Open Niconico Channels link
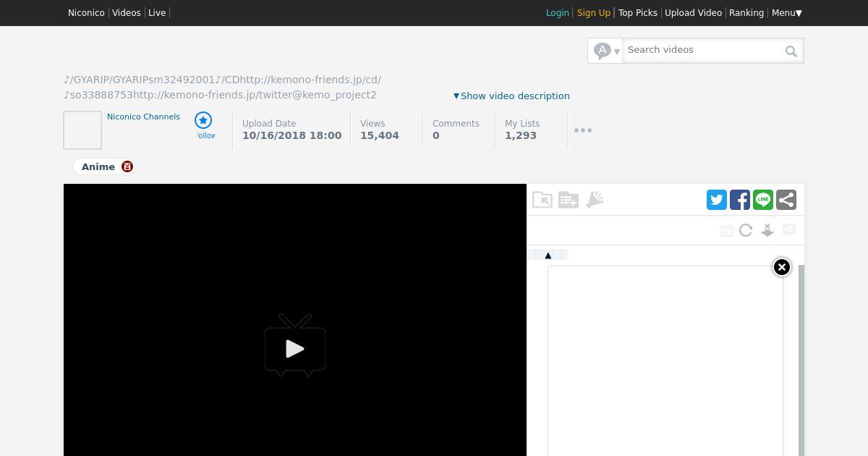Image resolution: width=868 pixels, height=456 pixels. coord(143,117)
